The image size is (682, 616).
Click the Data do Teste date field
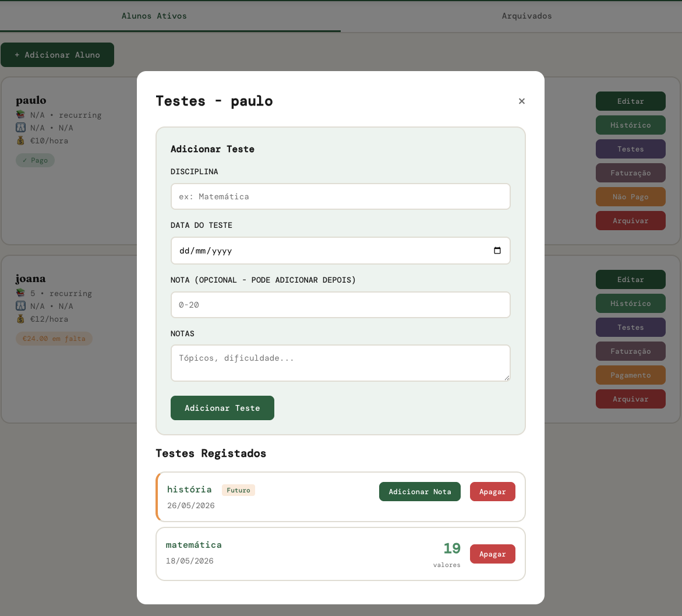point(340,251)
